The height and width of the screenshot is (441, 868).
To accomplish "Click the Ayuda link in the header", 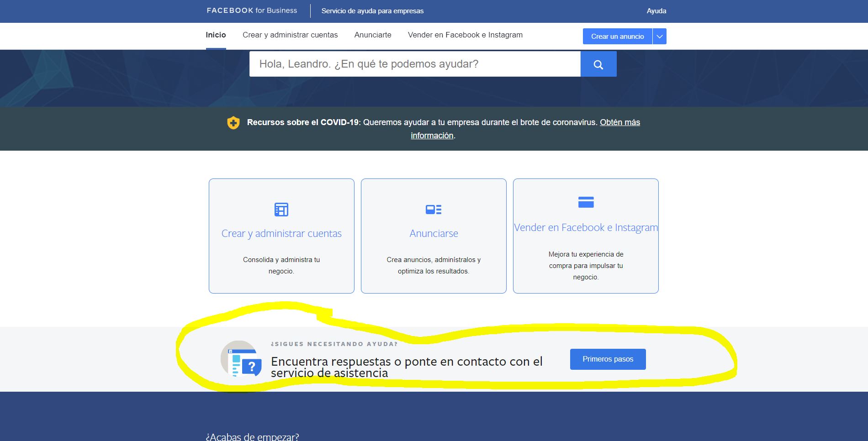I will tap(656, 11).
